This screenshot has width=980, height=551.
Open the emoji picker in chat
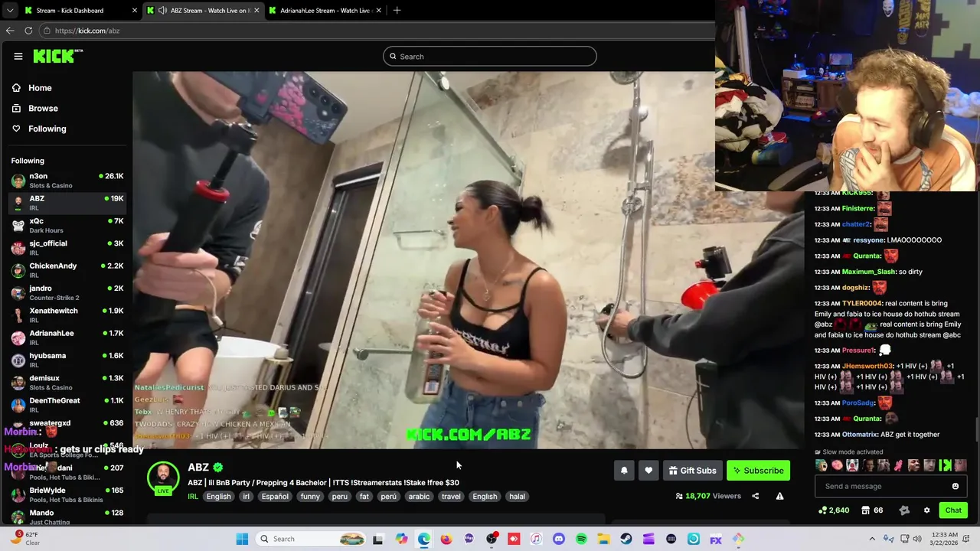tap(955, 486)
